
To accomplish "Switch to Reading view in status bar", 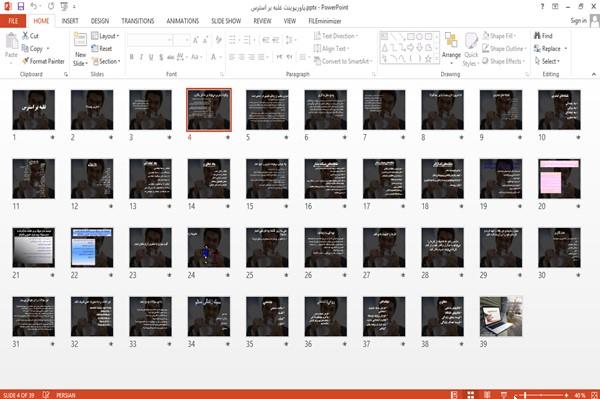I will tap(487, 395).
